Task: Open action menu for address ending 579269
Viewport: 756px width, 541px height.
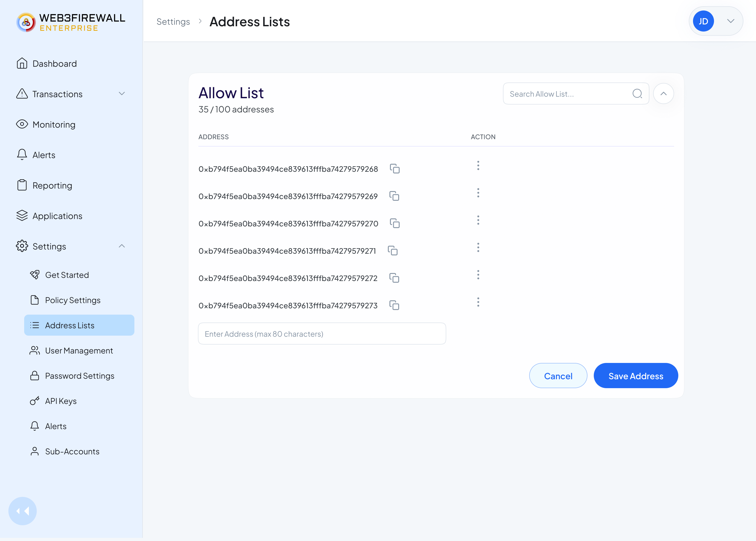Action: (x=478, y=193)
